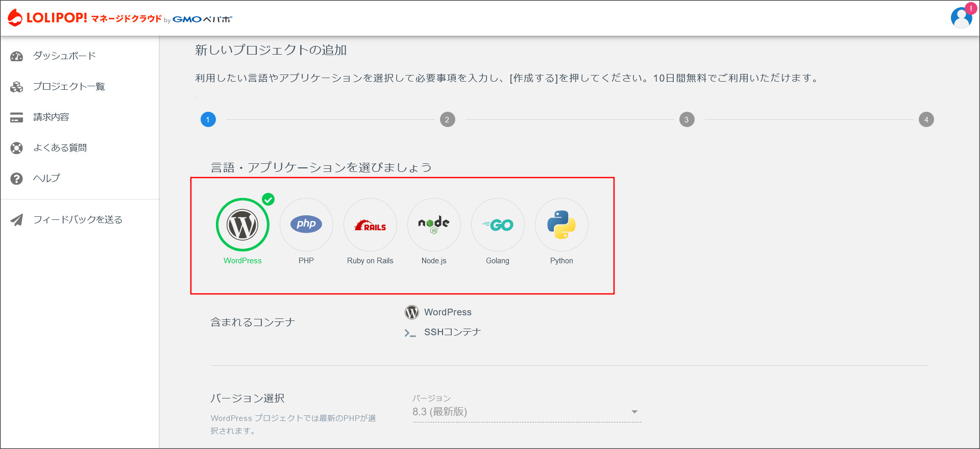The width and height of the screenshot is (980, 449).
Task: Click the green checkmark on WordPress
Action: (x=268, y=199)
